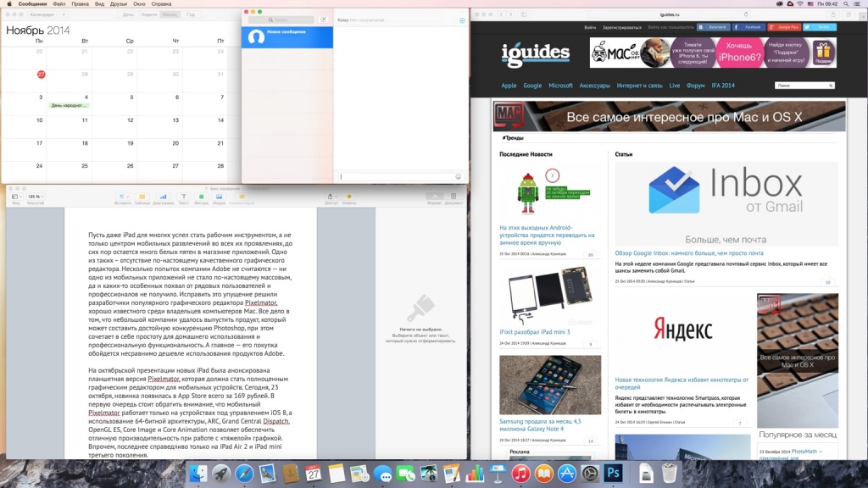Select Неделя view tab in Calendar

click(149, 14)
